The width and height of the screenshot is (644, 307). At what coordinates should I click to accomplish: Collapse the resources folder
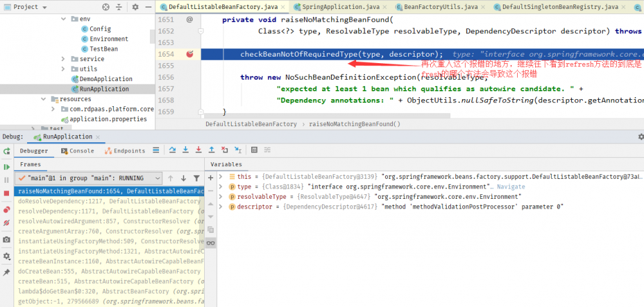pyautogui.click(x=44, y=99)
